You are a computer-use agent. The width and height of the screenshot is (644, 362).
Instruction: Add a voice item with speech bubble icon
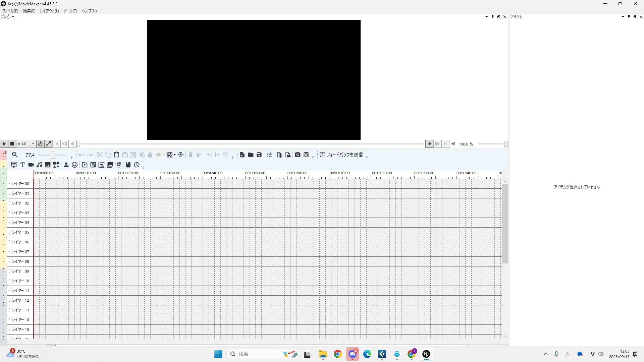14,165
